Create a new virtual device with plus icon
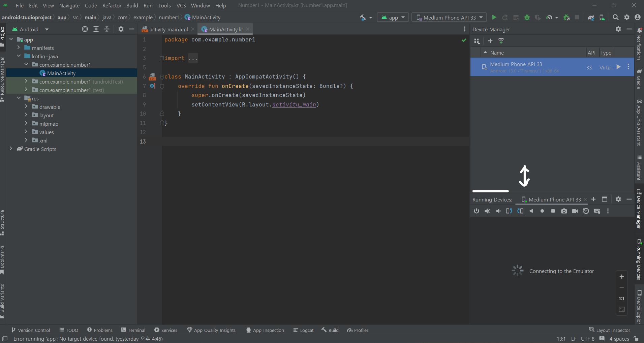The height and width of the screenshot is (343, 644). click(490, 41)
